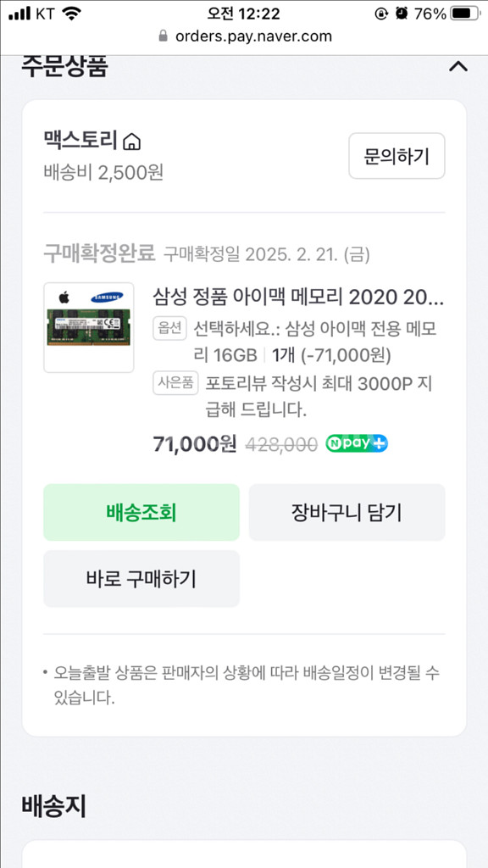Tap the orders.pay.naver.com address bar
This screenshot has width=488, height=868.
click(x=244, y=36)
